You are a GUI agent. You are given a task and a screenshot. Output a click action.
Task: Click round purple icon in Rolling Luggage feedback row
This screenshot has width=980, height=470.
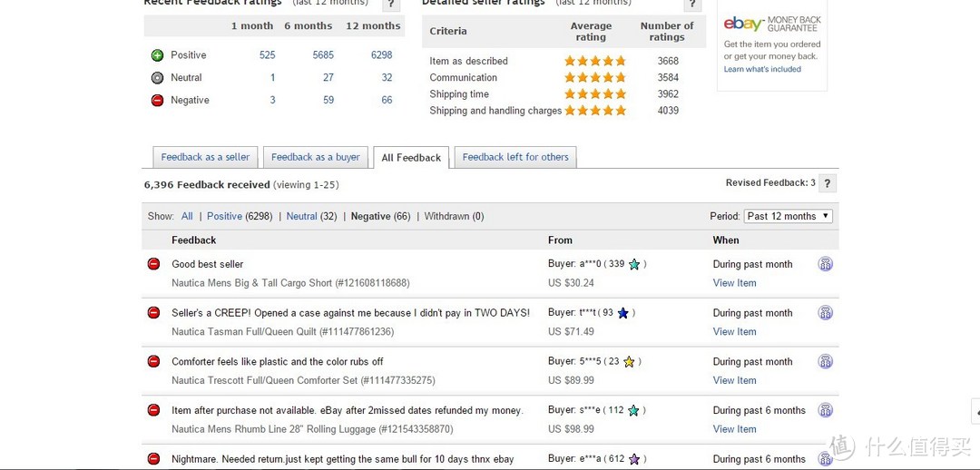826,410
